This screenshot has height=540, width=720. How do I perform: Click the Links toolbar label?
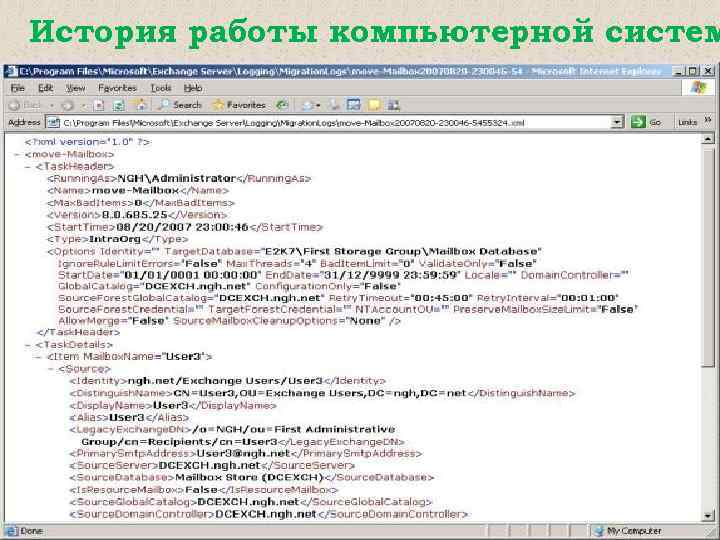pos(687,123)
